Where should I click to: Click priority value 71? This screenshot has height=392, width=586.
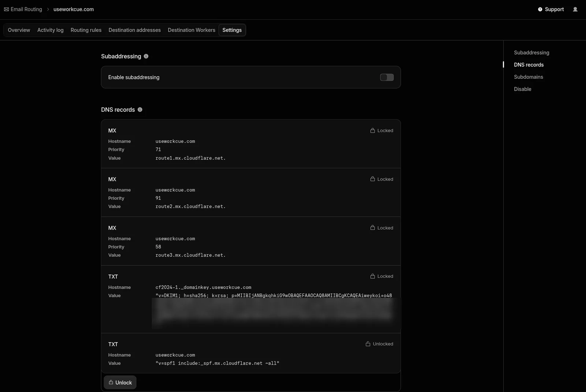pyautogui.click(x=158, y=149)
